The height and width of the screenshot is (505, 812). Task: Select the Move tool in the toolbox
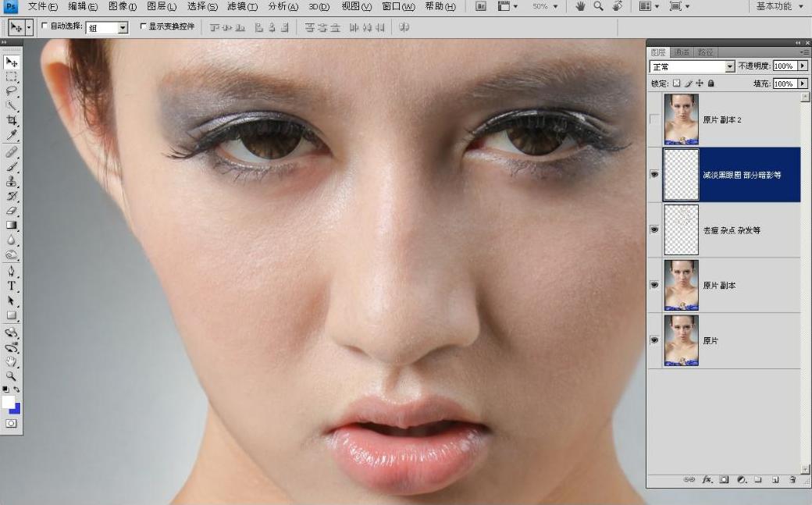[11, 62]
